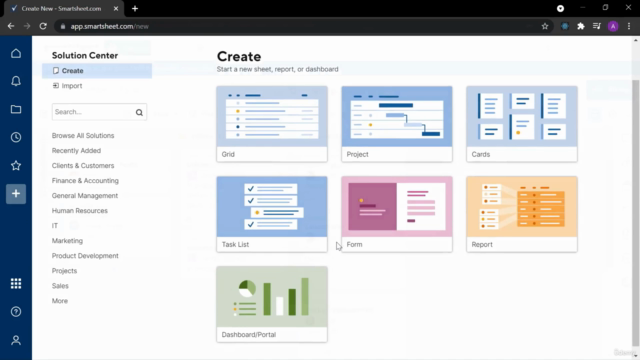
Task: Click the blue extension icon in toolbar
Action: point(565,26)
